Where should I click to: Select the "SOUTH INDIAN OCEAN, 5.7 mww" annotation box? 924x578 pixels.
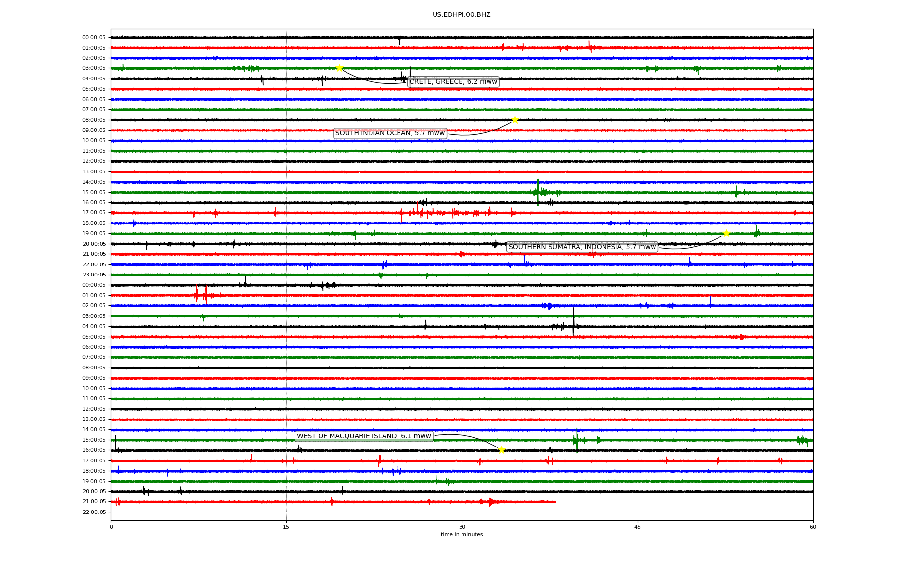(390, 133)
